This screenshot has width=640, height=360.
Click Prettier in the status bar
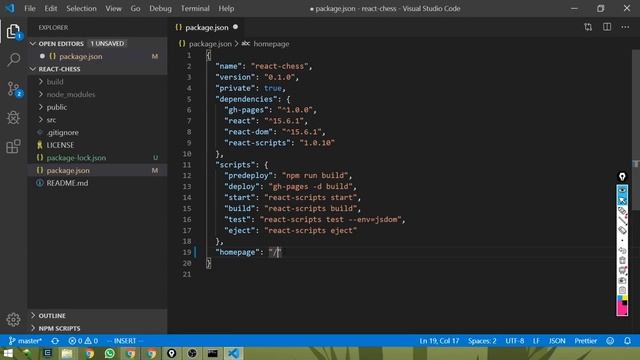coord(585,341)
